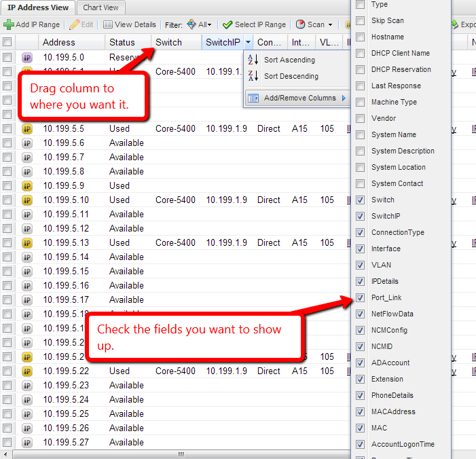Check the DHCP Reservation column checkbox
This screenshot has height=459, width=476.
360,69
